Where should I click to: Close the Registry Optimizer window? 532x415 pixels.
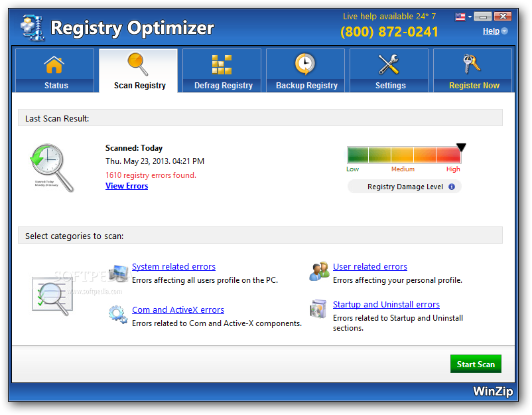pos(503,17)
